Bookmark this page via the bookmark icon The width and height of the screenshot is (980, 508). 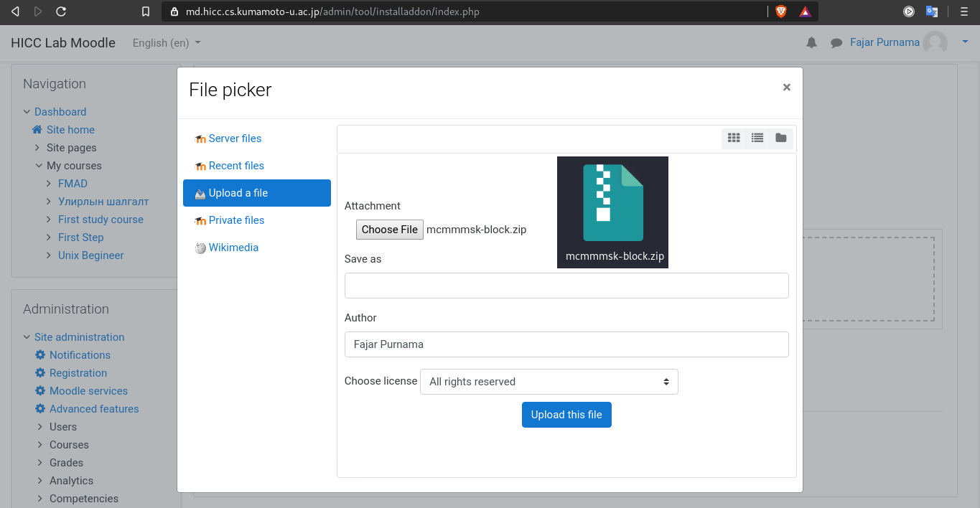[x=146, y=11]
